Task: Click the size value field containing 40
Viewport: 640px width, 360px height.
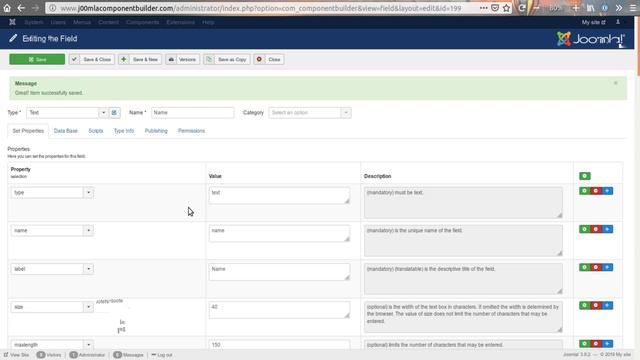Action: [279, 310]
